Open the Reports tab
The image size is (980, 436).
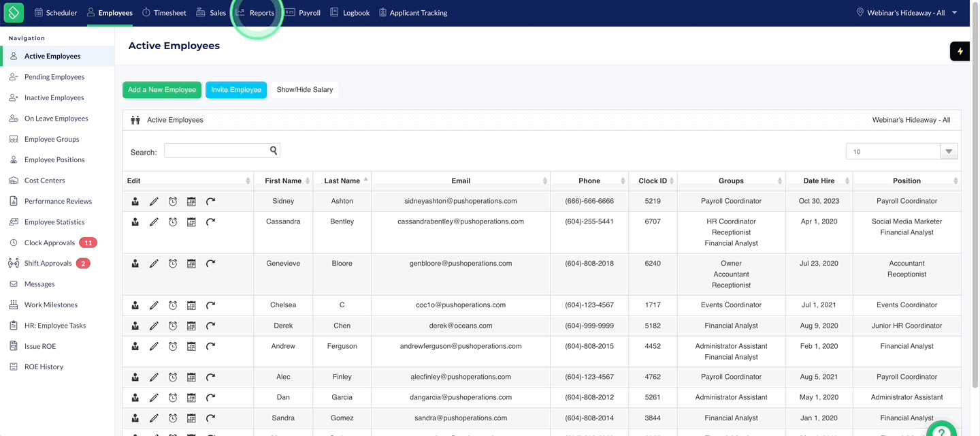255,13
